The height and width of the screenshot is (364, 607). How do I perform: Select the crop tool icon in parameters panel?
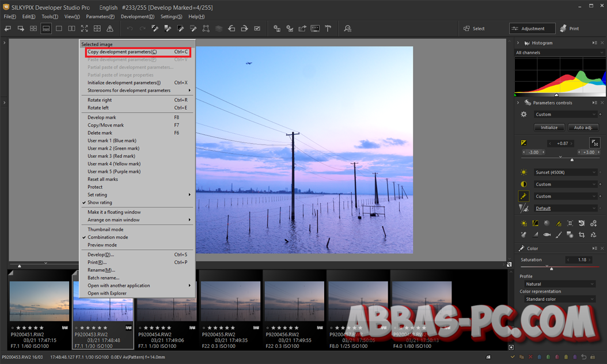(582, 234)
